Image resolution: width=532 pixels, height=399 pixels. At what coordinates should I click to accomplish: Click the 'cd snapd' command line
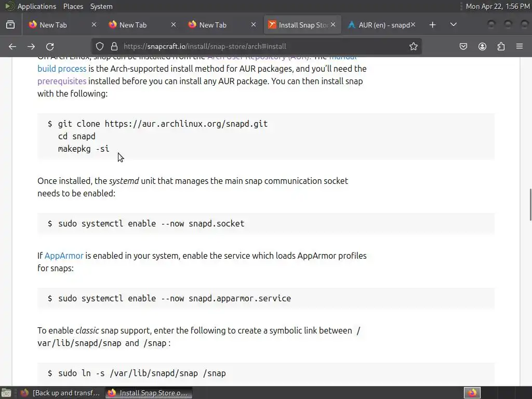tap(77, 137)
